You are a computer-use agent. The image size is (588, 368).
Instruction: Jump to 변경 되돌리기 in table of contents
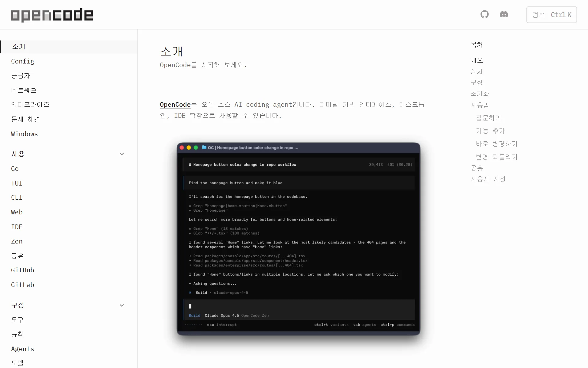(x=497, y=157)
